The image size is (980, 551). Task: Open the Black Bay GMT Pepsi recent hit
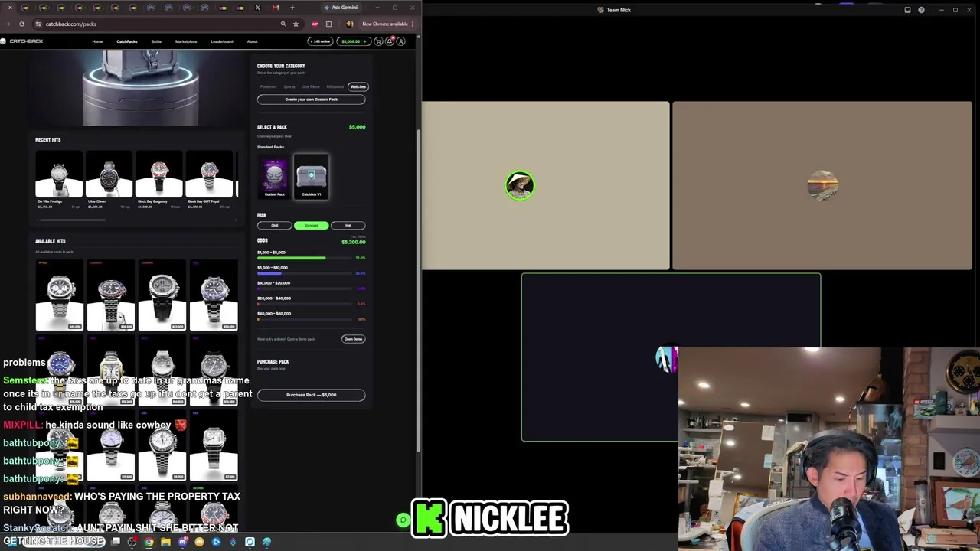coord(209,181)
